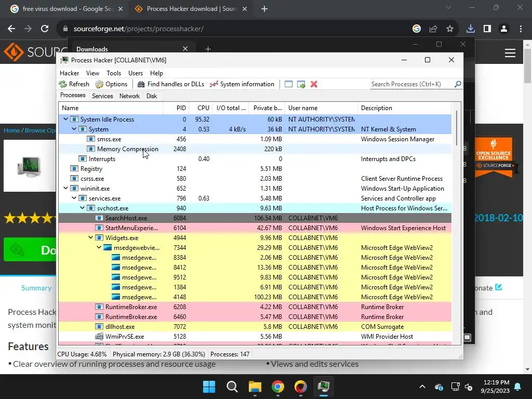This screenshot has width=532, height=399.
Task: Select RuntimeBroker.exe PID 6460 row
Action: click(x=255, y=316)
